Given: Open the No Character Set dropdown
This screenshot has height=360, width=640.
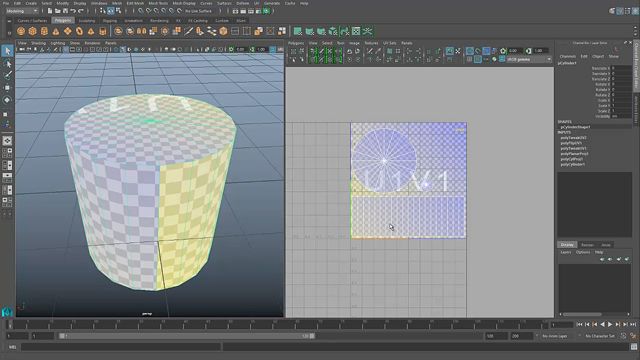Looking at the screenshot, I should (600, 336).
